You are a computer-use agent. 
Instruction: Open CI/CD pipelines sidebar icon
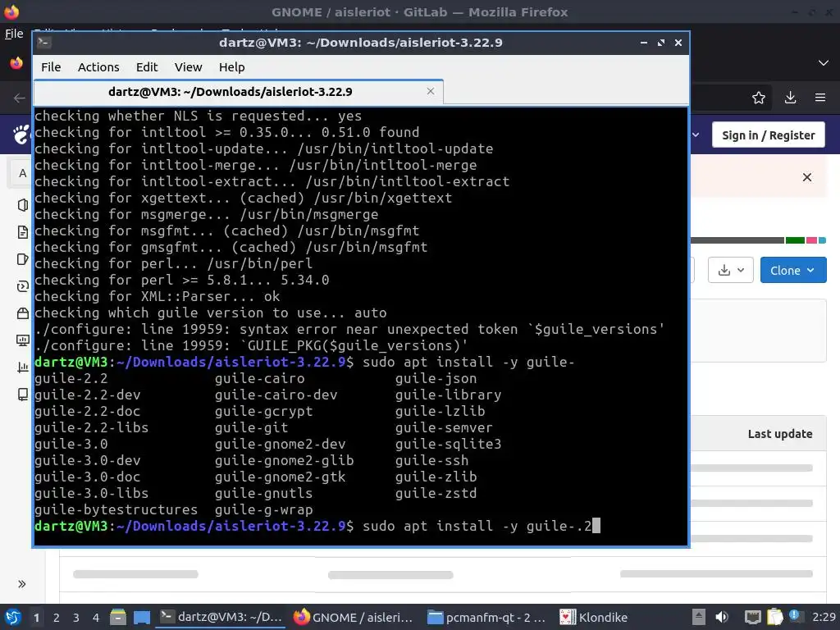pyautogui.click(x=22, y=286)
